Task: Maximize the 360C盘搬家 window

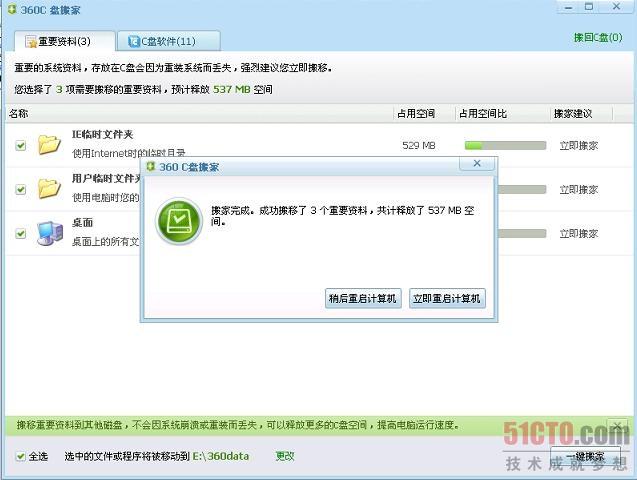Action: pos(589,7)
